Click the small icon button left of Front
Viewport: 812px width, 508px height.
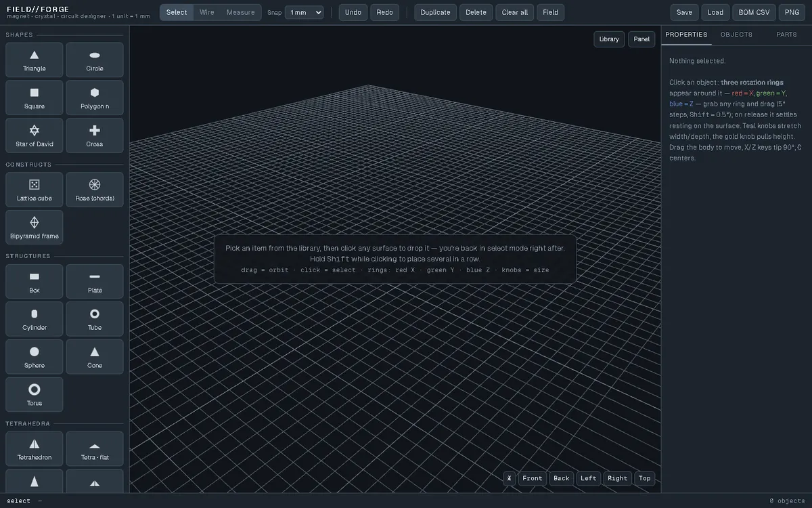click(510, 478)
